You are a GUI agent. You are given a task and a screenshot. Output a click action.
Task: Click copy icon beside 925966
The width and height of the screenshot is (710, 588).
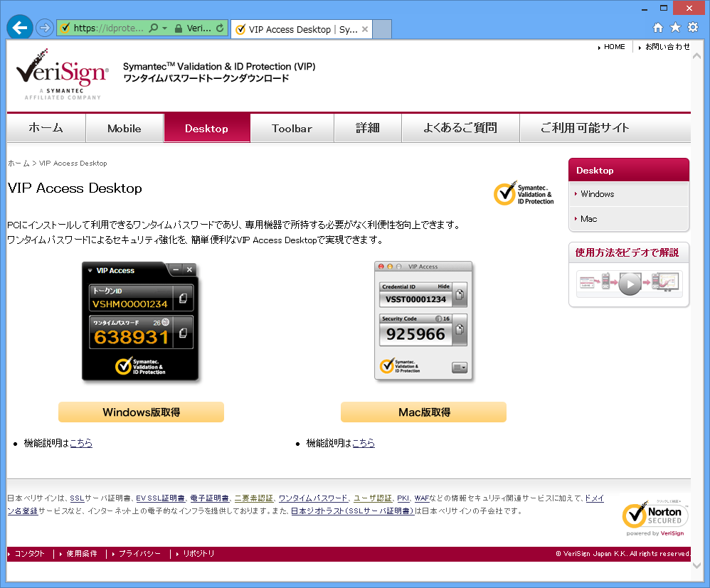pos(460,329)
